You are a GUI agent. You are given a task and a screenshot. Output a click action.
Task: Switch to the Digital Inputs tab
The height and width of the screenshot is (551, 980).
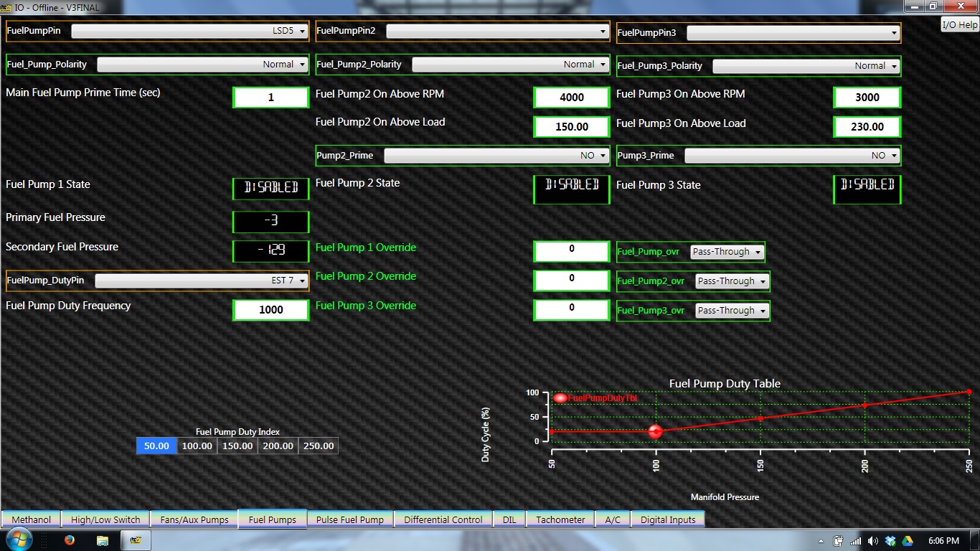tap(667, 519)
